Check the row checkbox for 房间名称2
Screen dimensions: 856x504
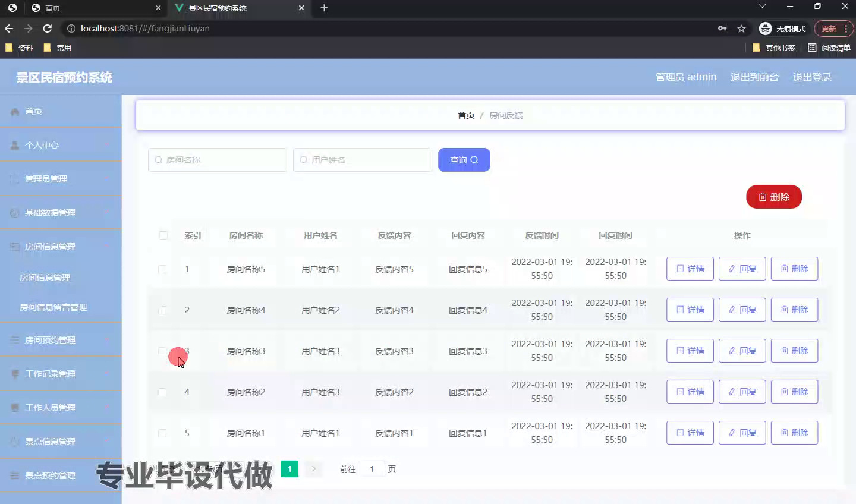click(162, 392)
